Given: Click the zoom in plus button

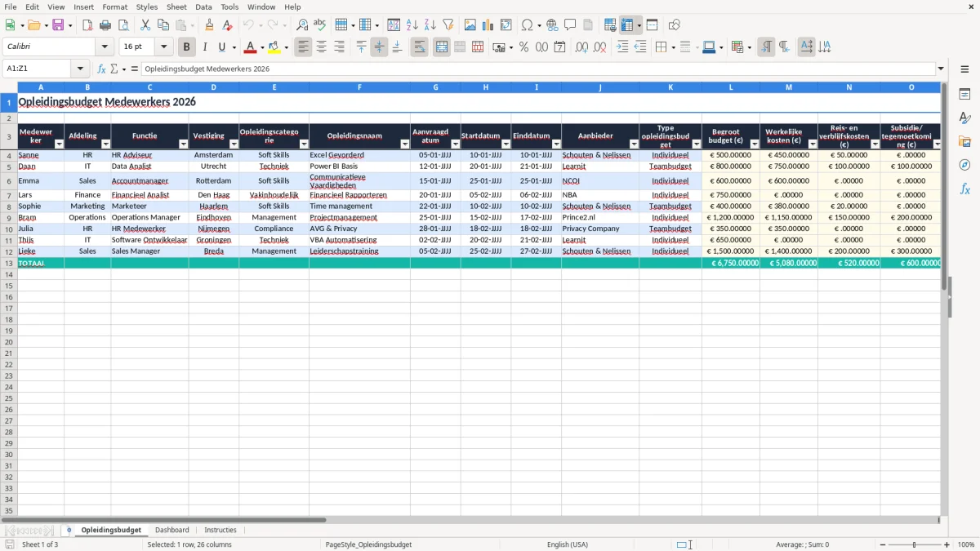Looking at the screenshot, I should (947, 544).
